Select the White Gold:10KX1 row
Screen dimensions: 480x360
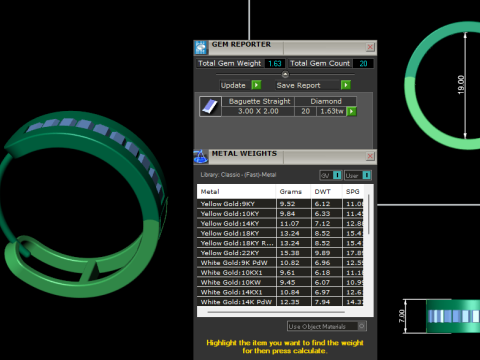click(280, 273)
